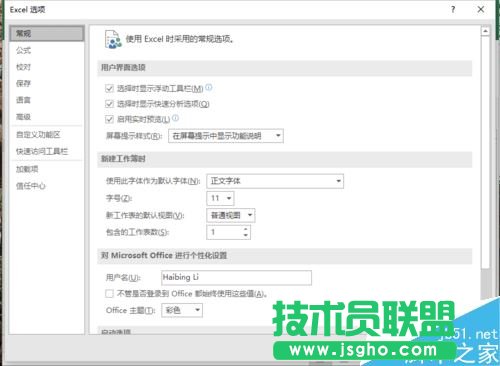Enable 不管是否登录到 Office 都始终使用这些值 checkbox
The width and height of the screenshot is (500, 366).
tap(109, 294)
